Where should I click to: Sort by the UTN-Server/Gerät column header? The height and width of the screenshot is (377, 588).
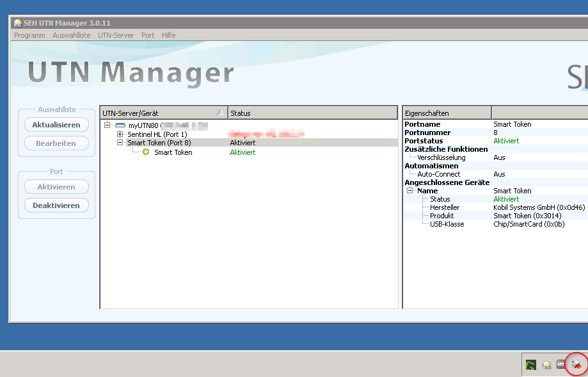164,113
